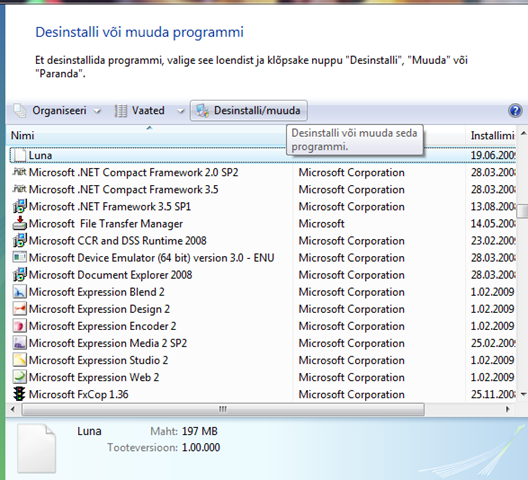Image resolution: width=528 pixels, height=480 pixels.
Task: Click the .NET Compact Framework 3.5 icon
Action: click(x=20, y=189)
